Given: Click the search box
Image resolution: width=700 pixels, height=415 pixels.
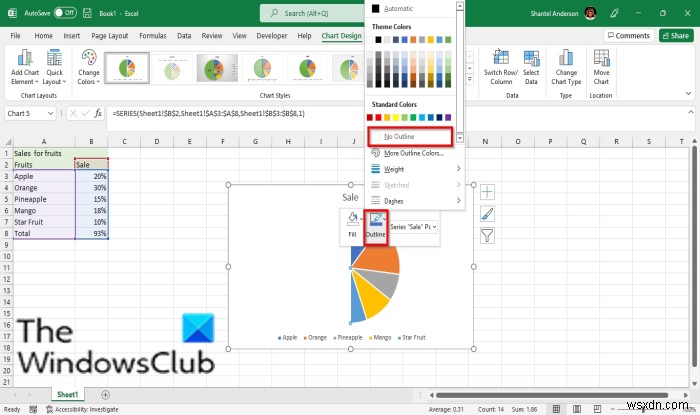Looking at the screenshot, I should (312, 13).
